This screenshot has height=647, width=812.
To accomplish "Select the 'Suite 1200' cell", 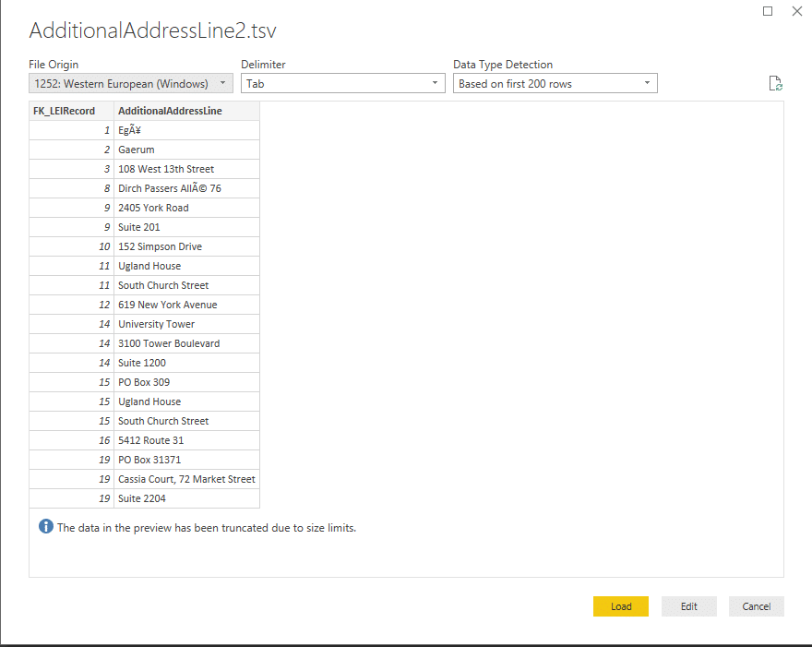I will tap(186, 363).
